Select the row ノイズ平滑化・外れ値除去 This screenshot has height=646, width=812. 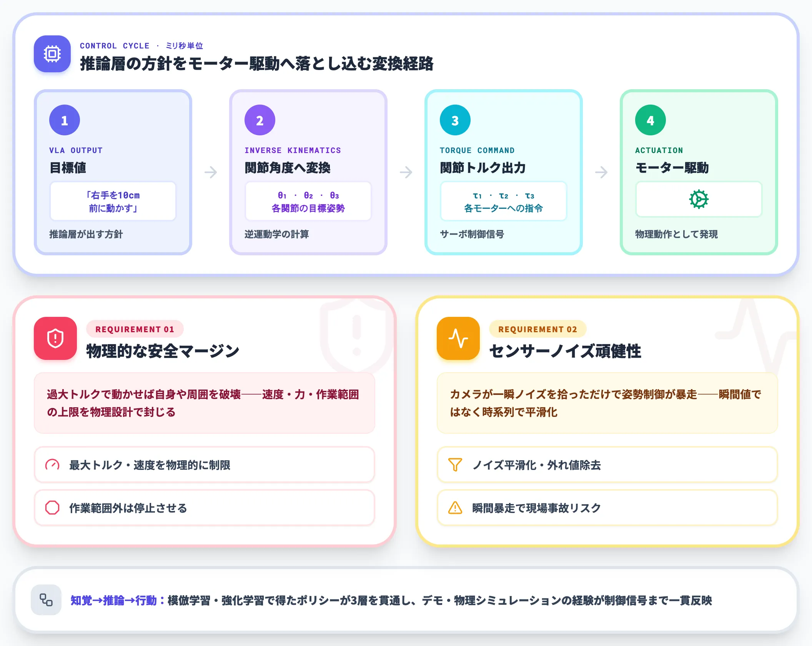pyautogui.click(x=607, y=465)
